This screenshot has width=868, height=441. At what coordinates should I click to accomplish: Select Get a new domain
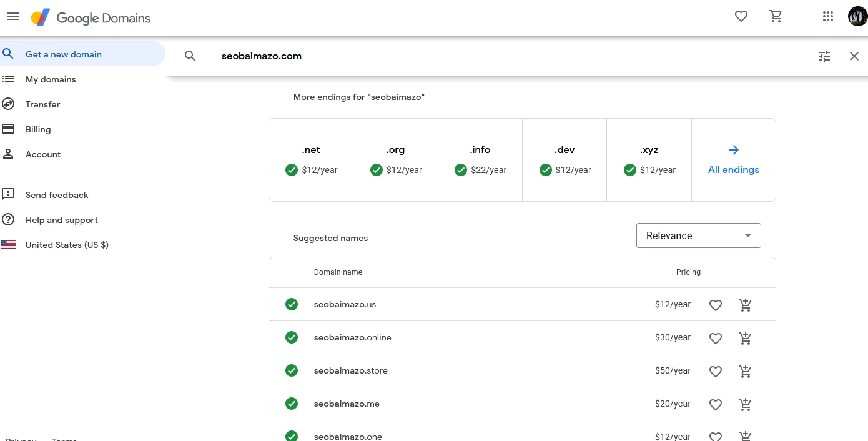tap(82, 54)
